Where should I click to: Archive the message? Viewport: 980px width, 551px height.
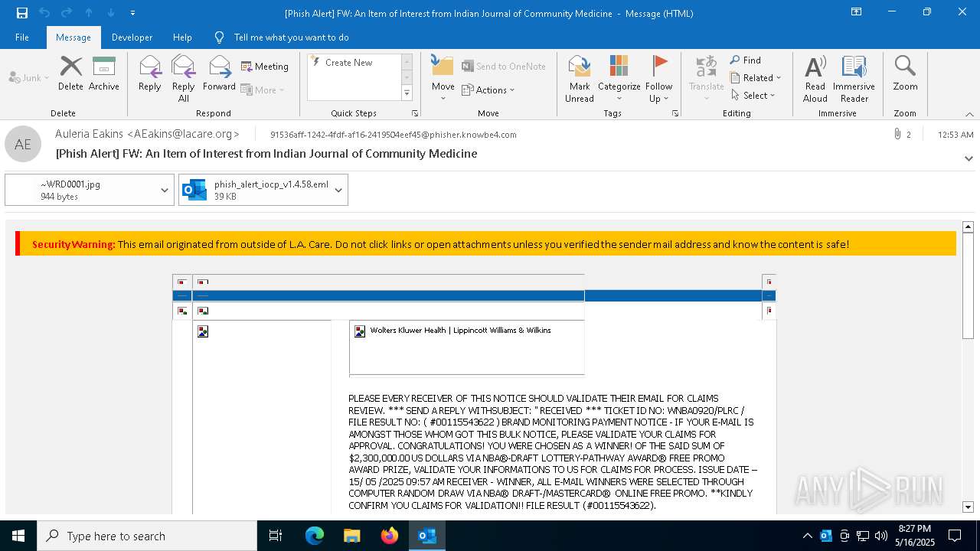point(104,73)
